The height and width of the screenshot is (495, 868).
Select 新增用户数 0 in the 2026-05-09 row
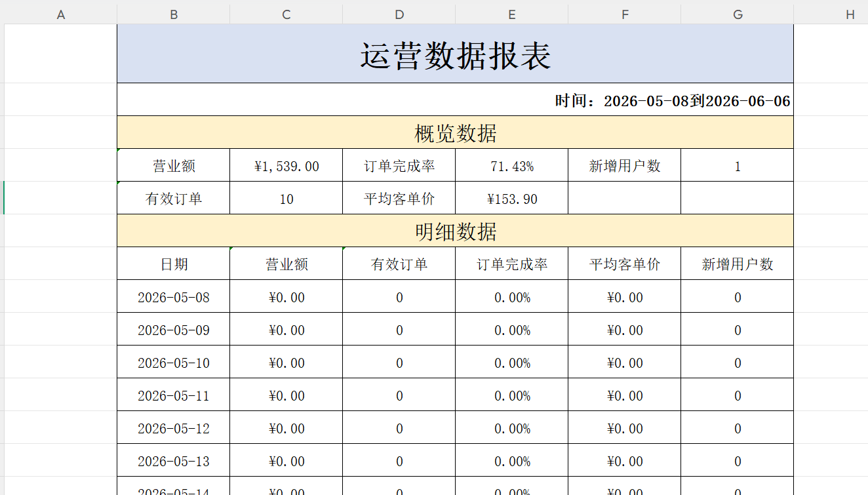tap(738, 329)
